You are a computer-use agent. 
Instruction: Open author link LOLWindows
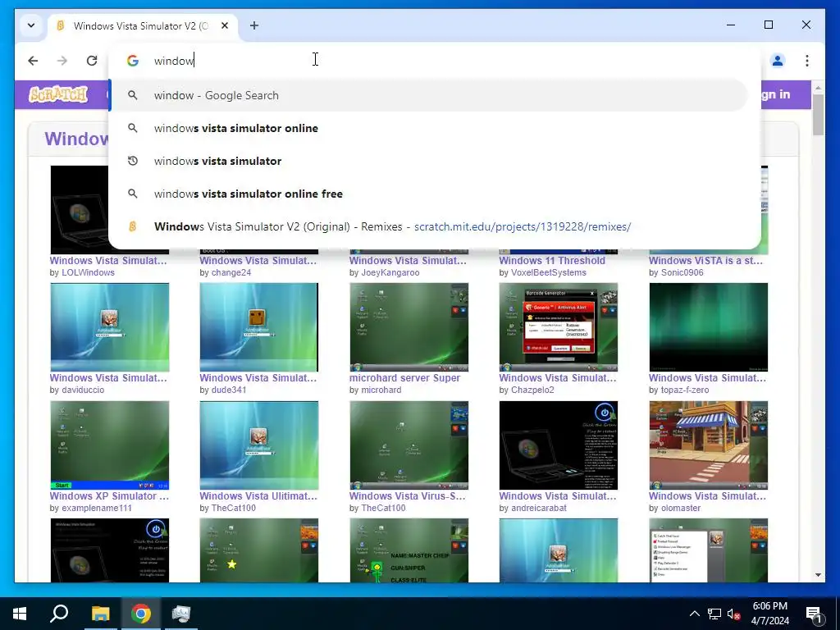pyautogui.click(x=88, y=272)
